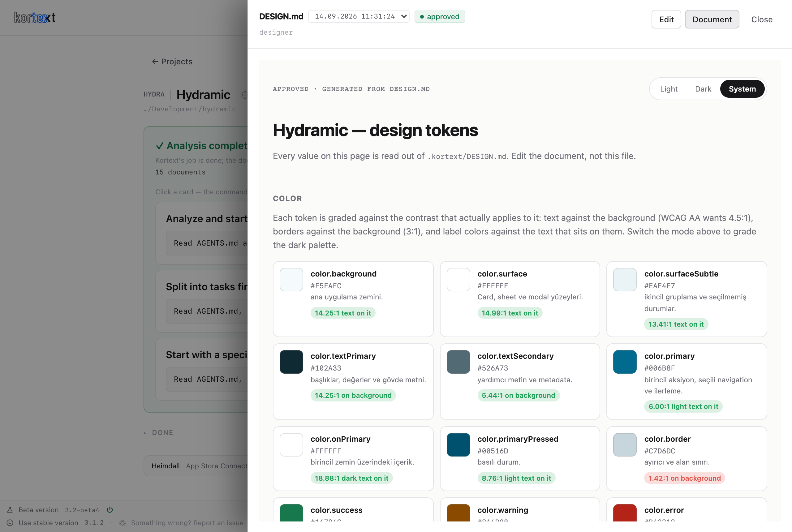Click the color.textPrimary swatch
This screenshot has width=792, height=532.
tap(291, 362)
